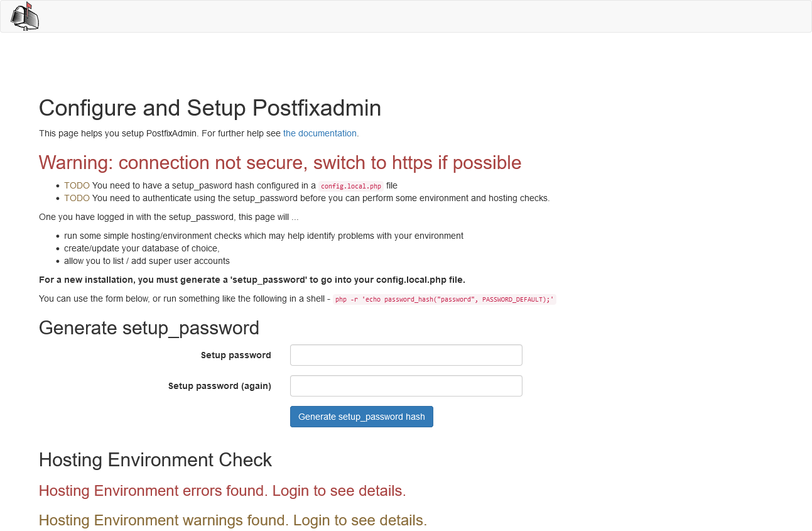This screenshot has width=812, height=531.
Task: Click the second TODO label
Action: (76, 197)
